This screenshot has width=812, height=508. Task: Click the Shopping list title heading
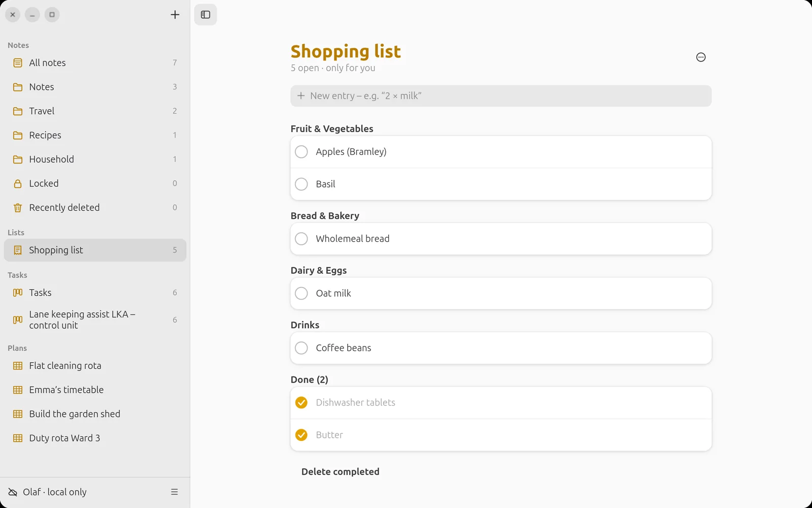click(x=346, y=51)
